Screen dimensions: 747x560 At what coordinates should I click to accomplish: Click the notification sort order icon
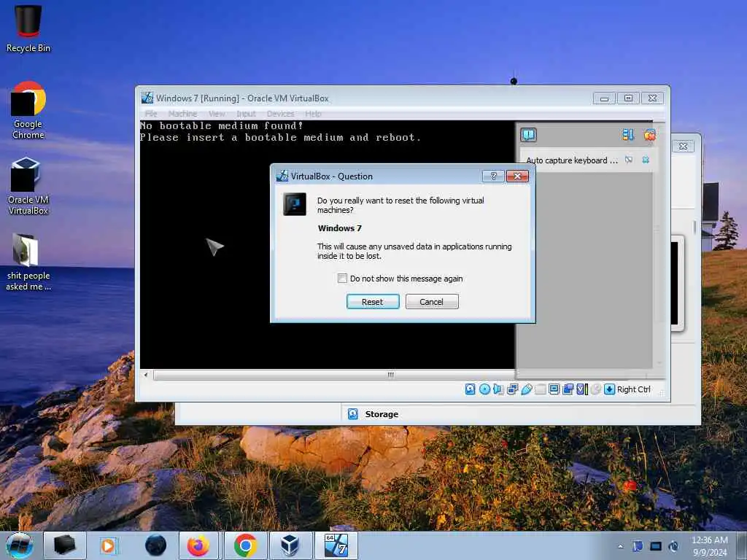(628, 135)
